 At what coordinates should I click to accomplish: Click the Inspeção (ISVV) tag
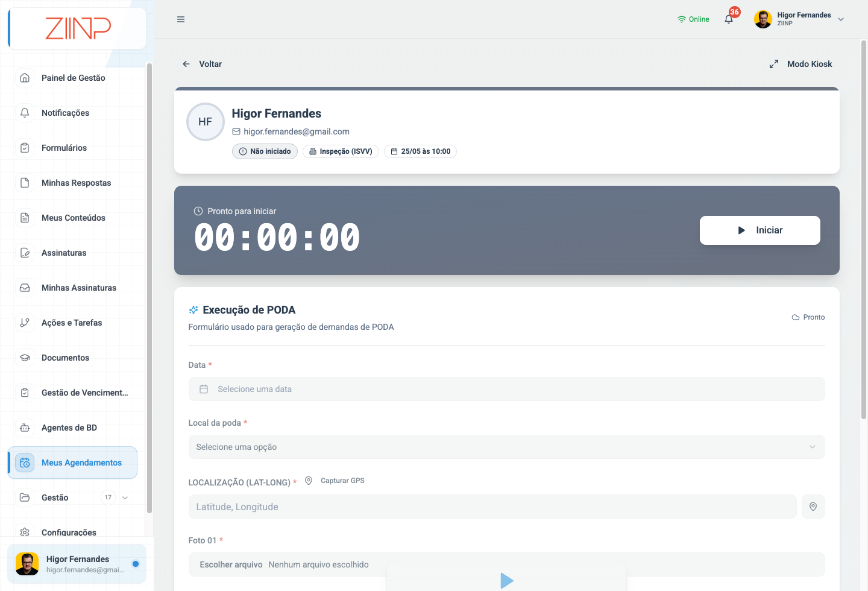pos(341,151)
